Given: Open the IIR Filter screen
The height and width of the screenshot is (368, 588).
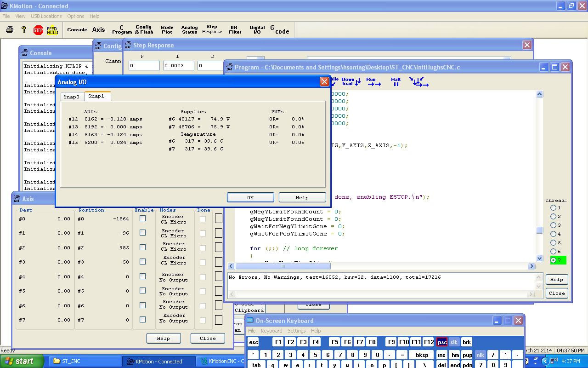Looking at the screenshot, I should point(235,30).
